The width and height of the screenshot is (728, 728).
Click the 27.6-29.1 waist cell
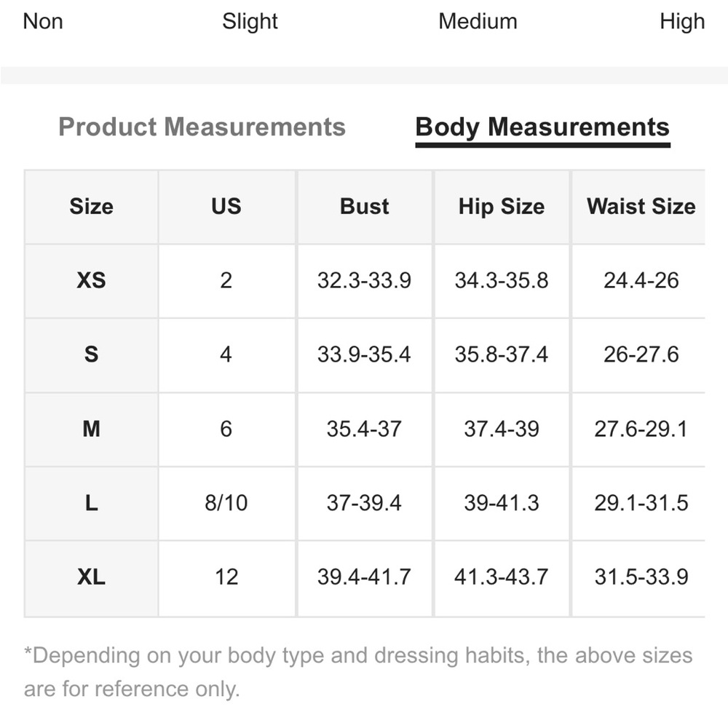(x=641, y=429)
